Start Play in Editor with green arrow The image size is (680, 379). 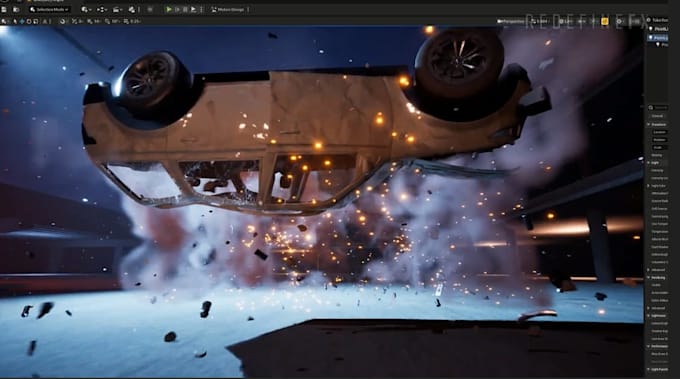[169, 10]
